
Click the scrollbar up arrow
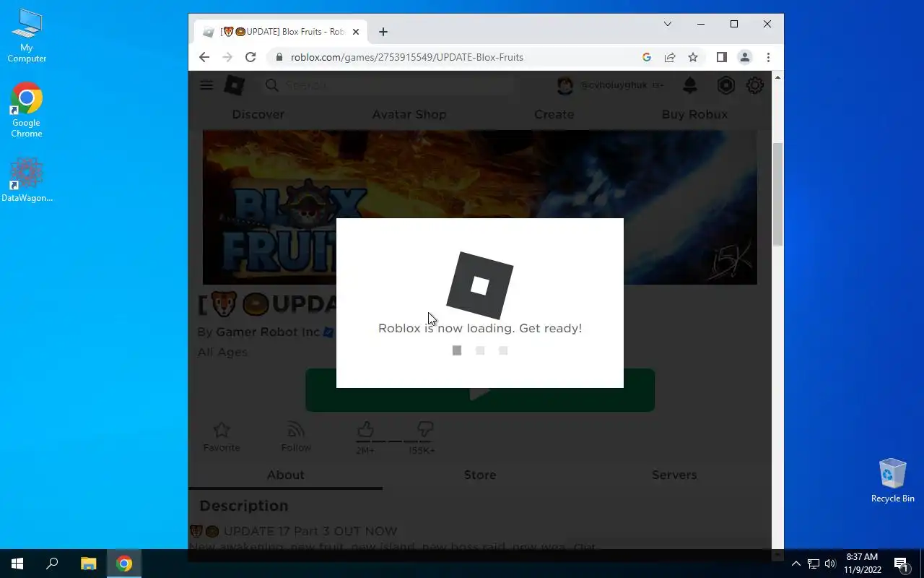pyautogui.click(x=777, y=77)
